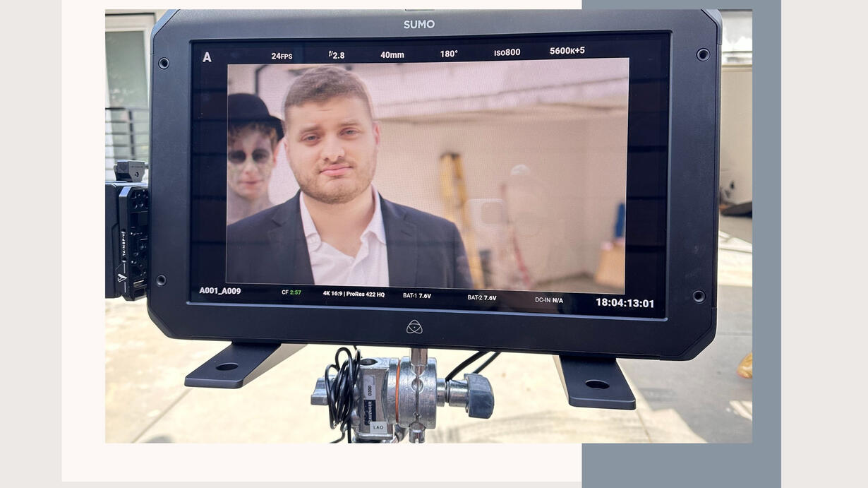Viewport: 868px width, 488px height.
Task: Tap the 24FPS frame rate readout
Action: coord(282,56)
